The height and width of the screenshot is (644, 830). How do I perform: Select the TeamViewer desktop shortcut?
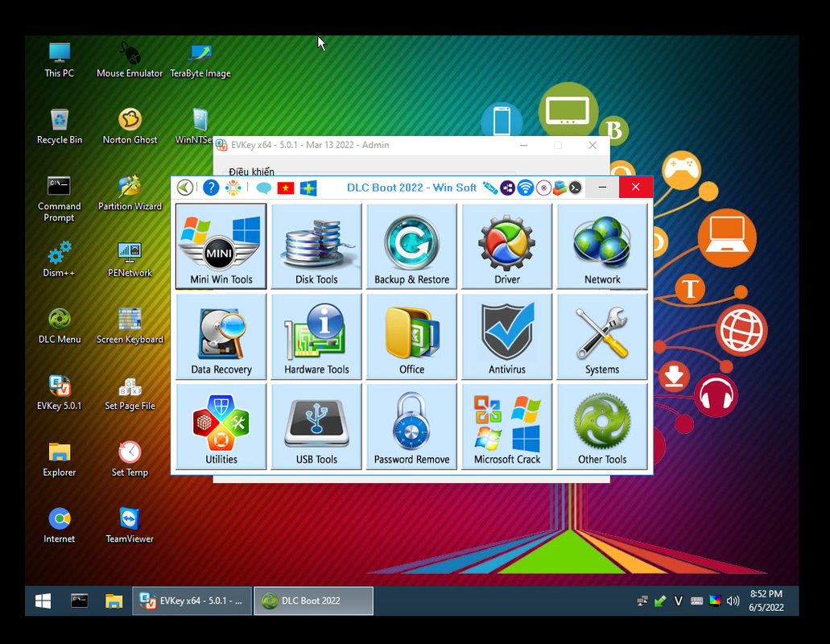(x=130, y=526)
